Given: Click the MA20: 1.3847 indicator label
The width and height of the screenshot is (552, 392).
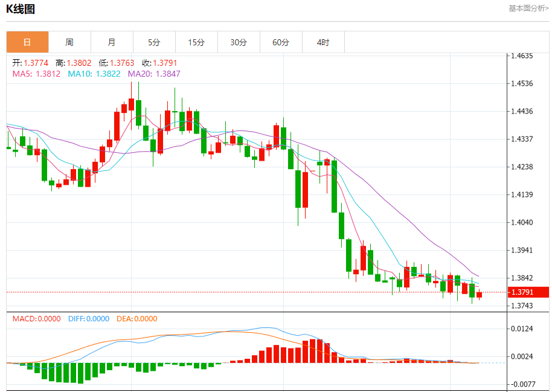Looking at the screenshot, I should tap(154, 74).
